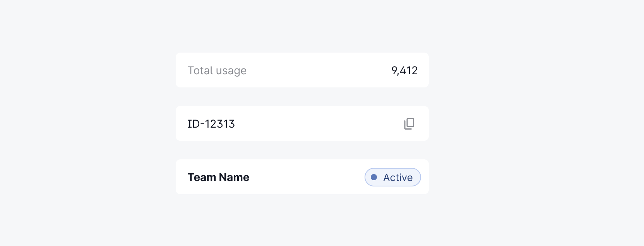Click the digit 9 in the usage count
The width and height of the screenshot is (644, 246).
(x=394, y=70)
